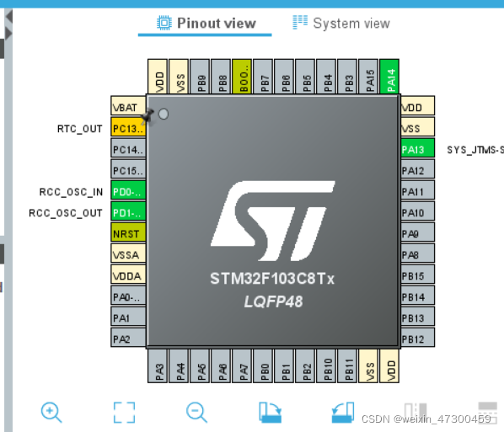Image resolution: width=504 pixels, height=432 pixels.
Task: Select pin PB5 on the top edge
Action: click(x=305, y=77)
